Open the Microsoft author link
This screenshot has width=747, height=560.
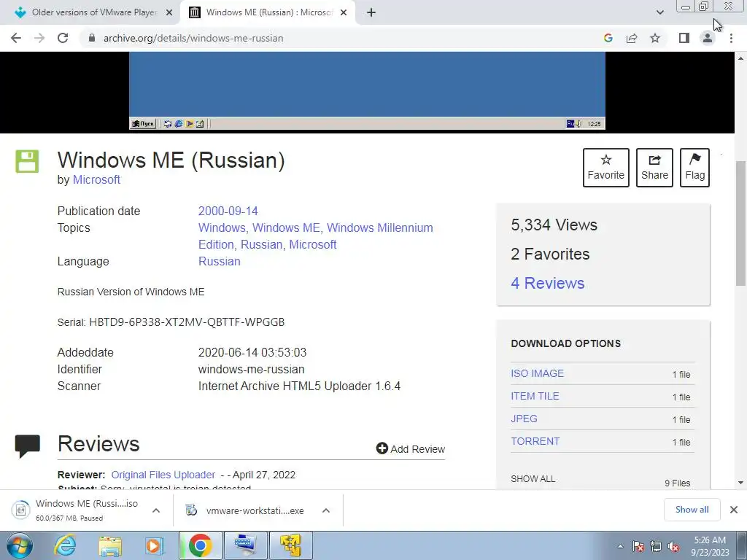click(96, 180)
